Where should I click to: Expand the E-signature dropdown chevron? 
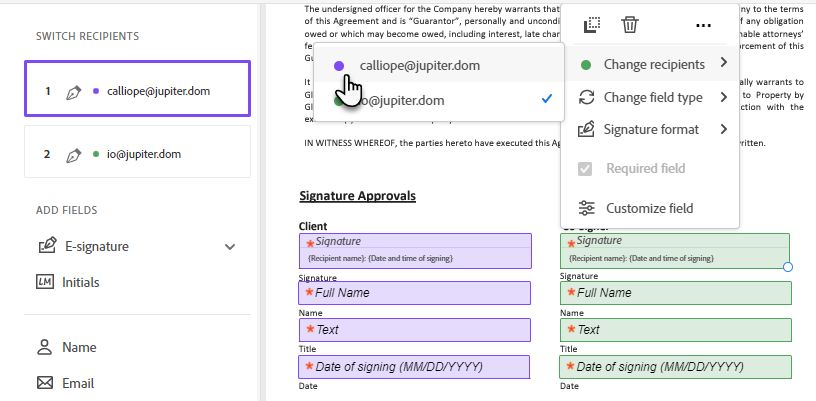[x=230, y=247]
